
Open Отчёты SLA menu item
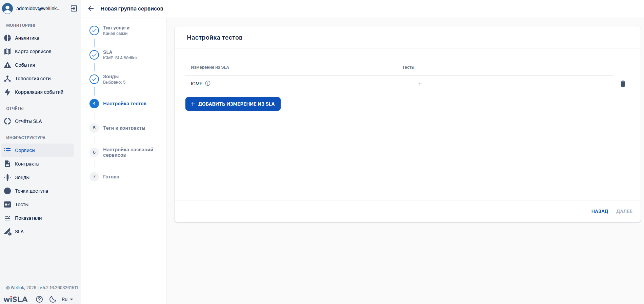tap(37, 121)
